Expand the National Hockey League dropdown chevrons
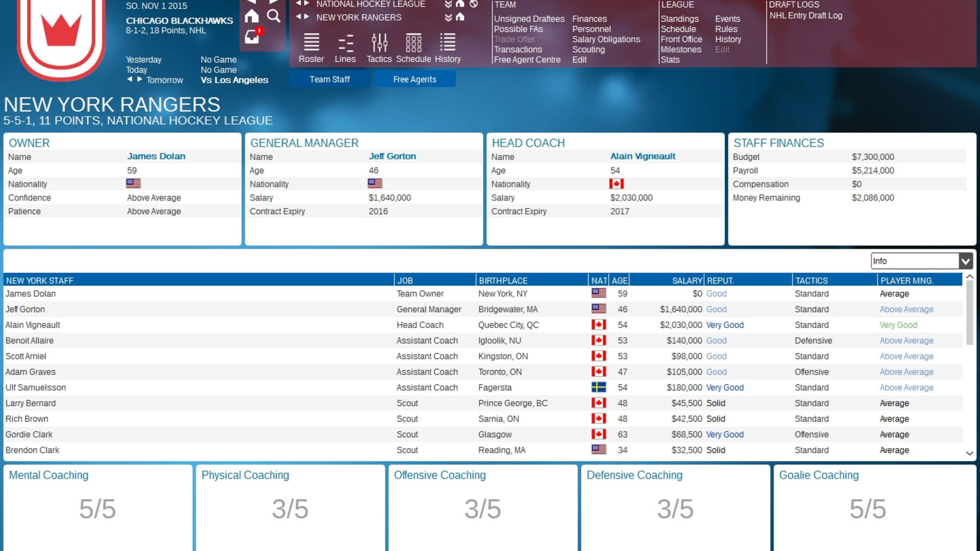The width and height of the screenshot is (980, 551). click(448, 4)
